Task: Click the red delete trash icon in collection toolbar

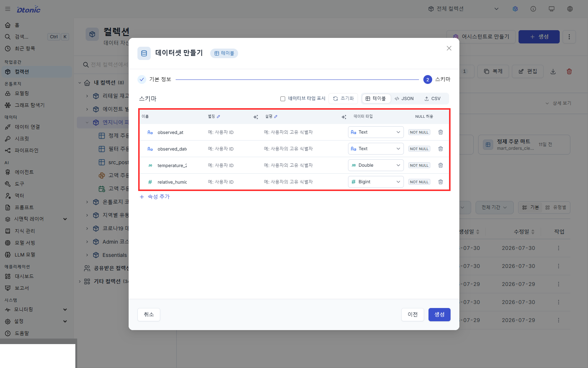Action: coord(569,71)
